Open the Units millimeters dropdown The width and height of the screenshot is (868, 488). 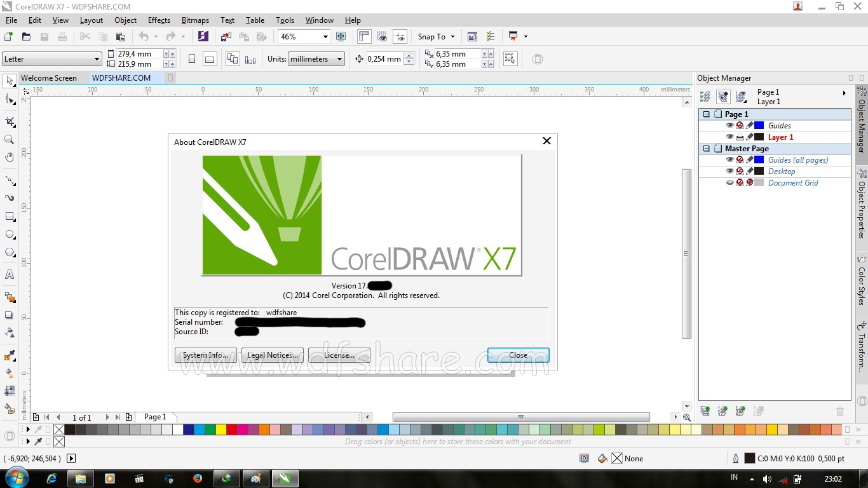(339, 59)
